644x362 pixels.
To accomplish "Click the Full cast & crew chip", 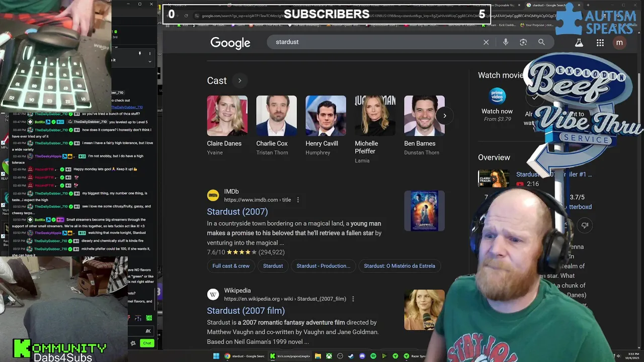I will click(231, 266).
